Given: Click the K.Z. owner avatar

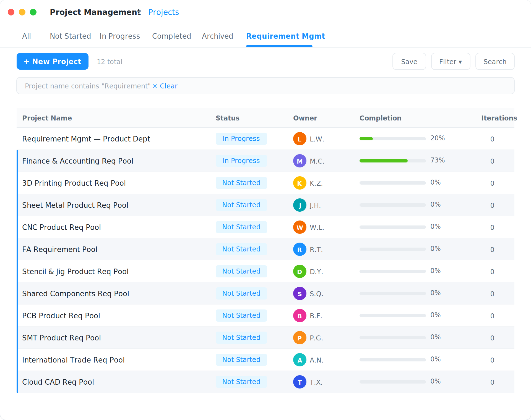Looking at the screenshot, I should (300, 183).
